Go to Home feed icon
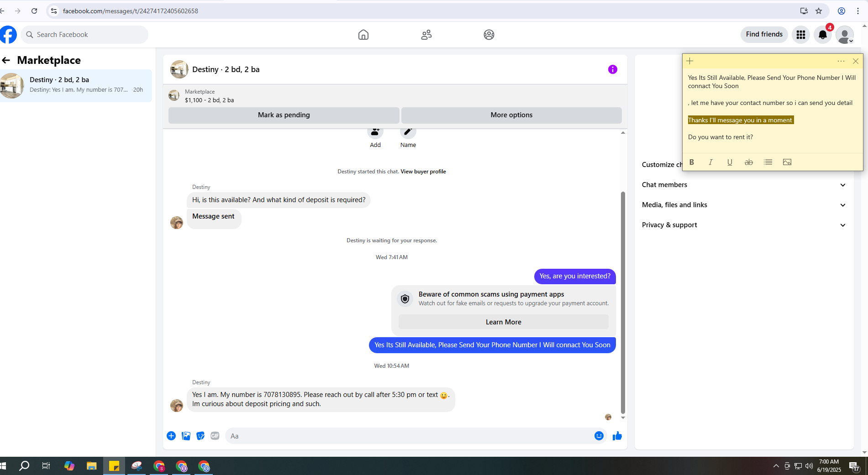 tap(363, 35)
